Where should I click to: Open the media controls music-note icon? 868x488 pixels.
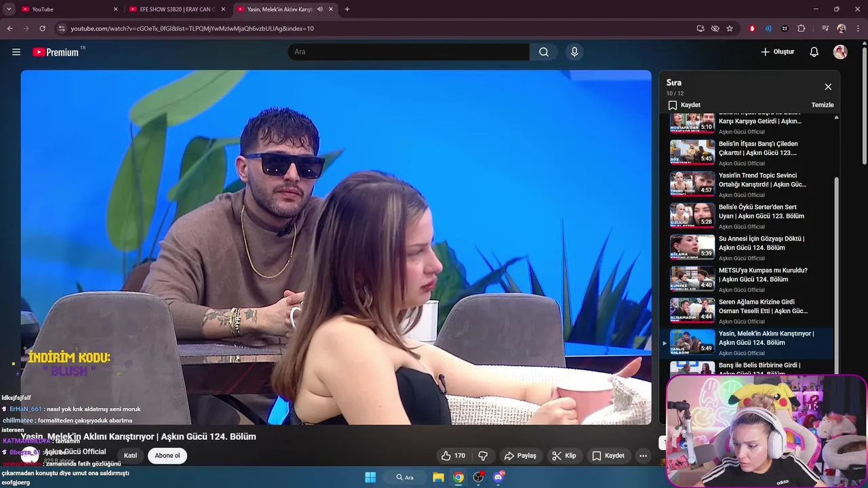(x=825, y=28)
